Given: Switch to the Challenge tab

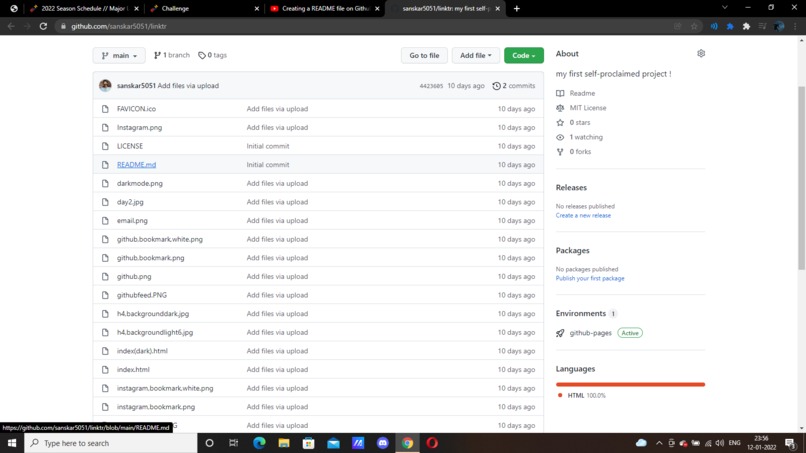Looking at the screenshot, I should pos(206,8).
